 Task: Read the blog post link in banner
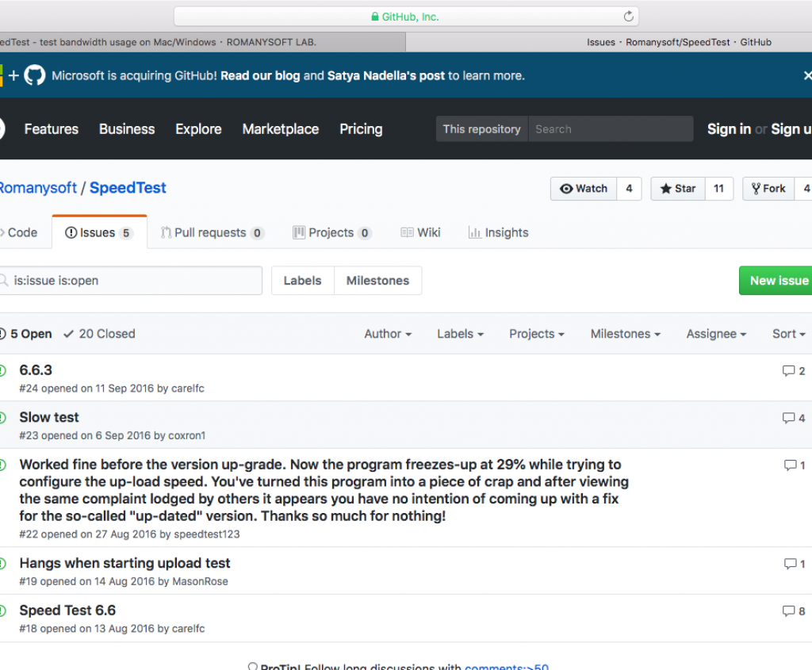click(260, 75)
